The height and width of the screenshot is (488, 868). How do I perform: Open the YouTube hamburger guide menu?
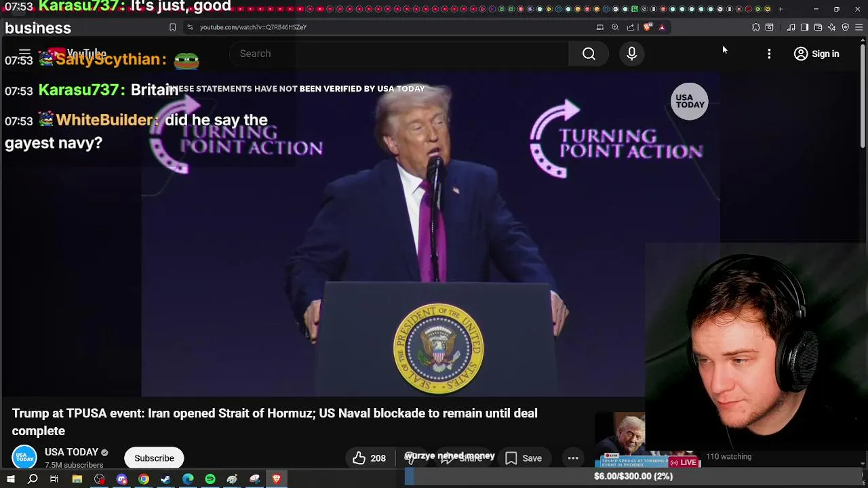pyautogui.click(x=24, y=54)
